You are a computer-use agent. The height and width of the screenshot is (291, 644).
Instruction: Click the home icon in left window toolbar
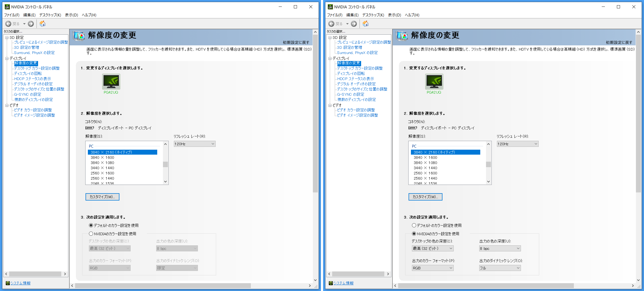click(x=42, y=24)
